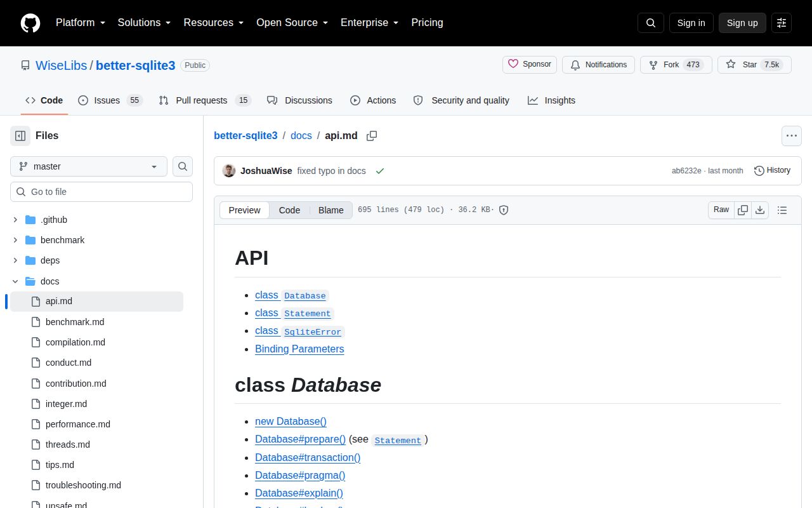Open Pricing in the header
The width and height of the screenshot is (812, 508).
pos(427,23)
